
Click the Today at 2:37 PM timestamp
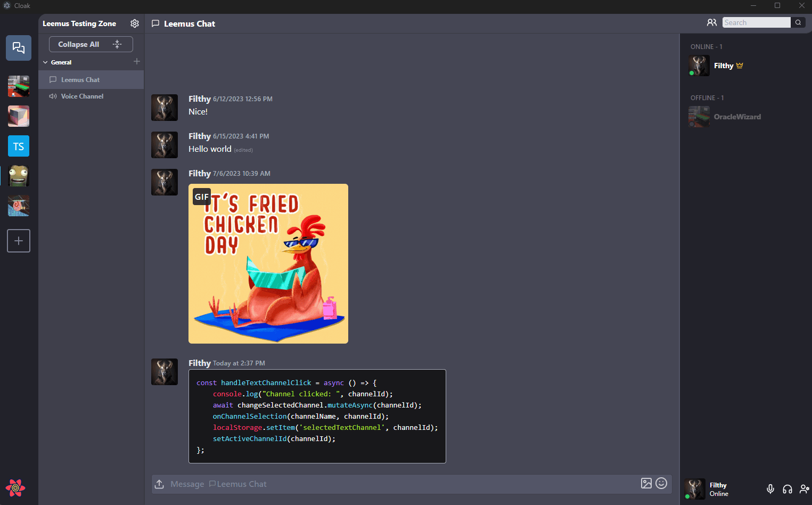tap(239, 363)
